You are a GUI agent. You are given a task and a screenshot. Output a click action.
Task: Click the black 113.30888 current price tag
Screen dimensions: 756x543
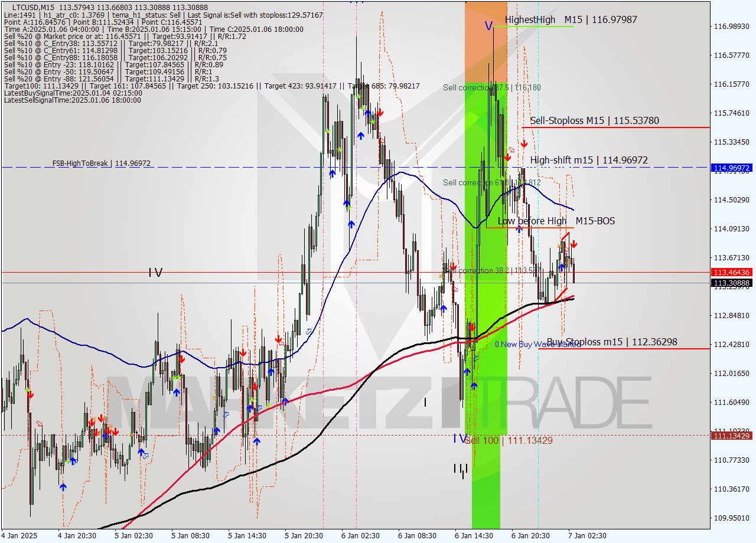[732, 283]
